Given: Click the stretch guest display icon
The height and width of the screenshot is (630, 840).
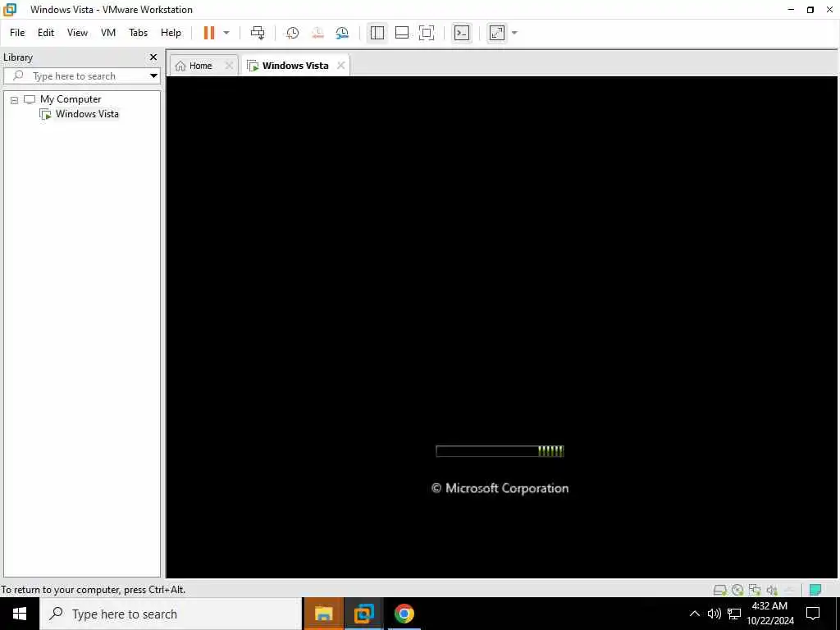Looking at the screenshot, I should (x=497, y=33).
